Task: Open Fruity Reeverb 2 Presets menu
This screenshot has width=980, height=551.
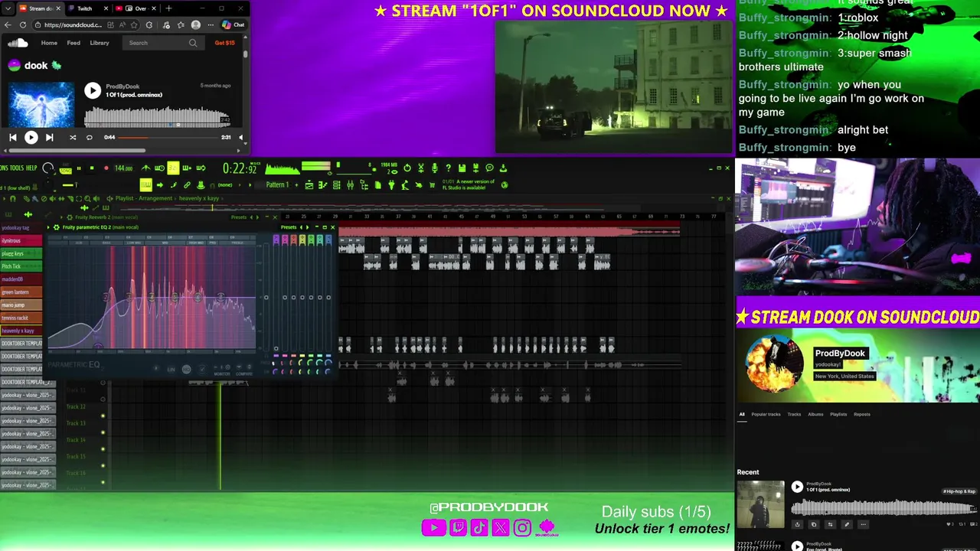Action: [x=239, y=217]
